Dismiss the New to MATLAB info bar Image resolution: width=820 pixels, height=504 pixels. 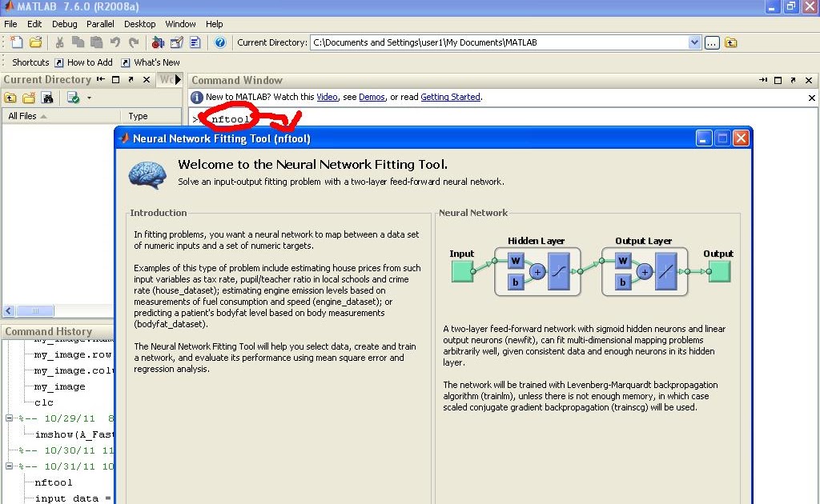coord(812,98)
